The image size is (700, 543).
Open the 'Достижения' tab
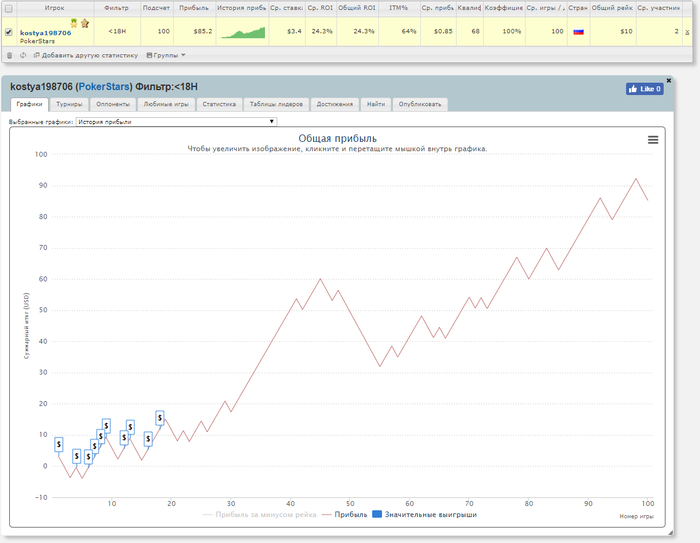(x=334, y=104)
